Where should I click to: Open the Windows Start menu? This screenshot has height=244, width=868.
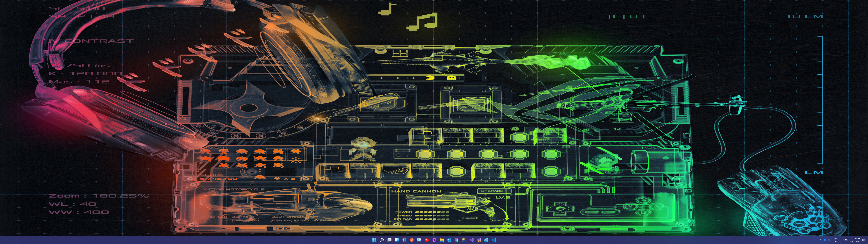click(x=374, y=240)
